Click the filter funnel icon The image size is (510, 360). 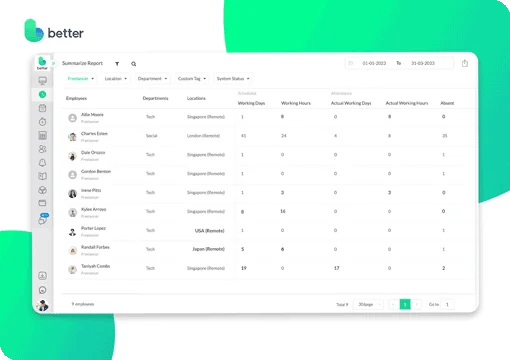coord(117,64)
